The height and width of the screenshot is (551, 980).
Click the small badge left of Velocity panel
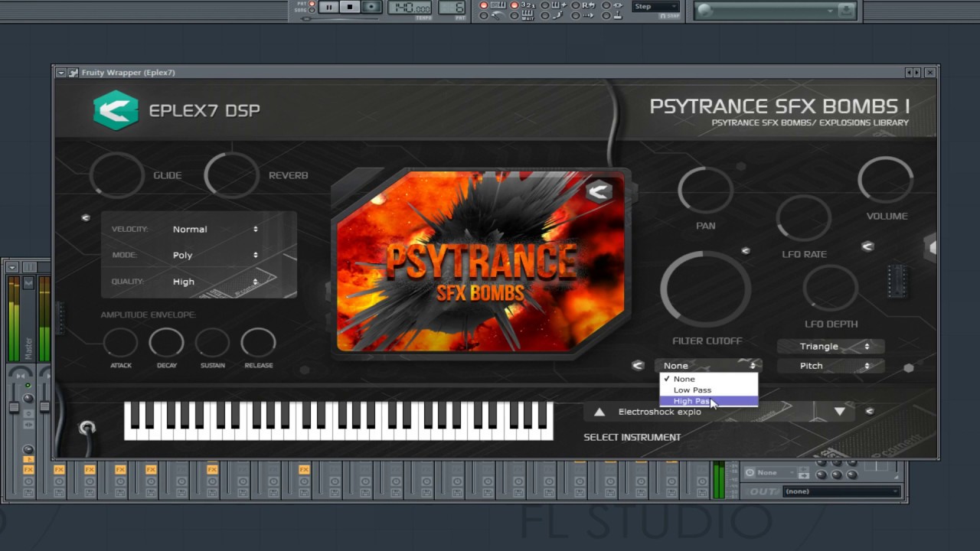[x=86, y=217]
